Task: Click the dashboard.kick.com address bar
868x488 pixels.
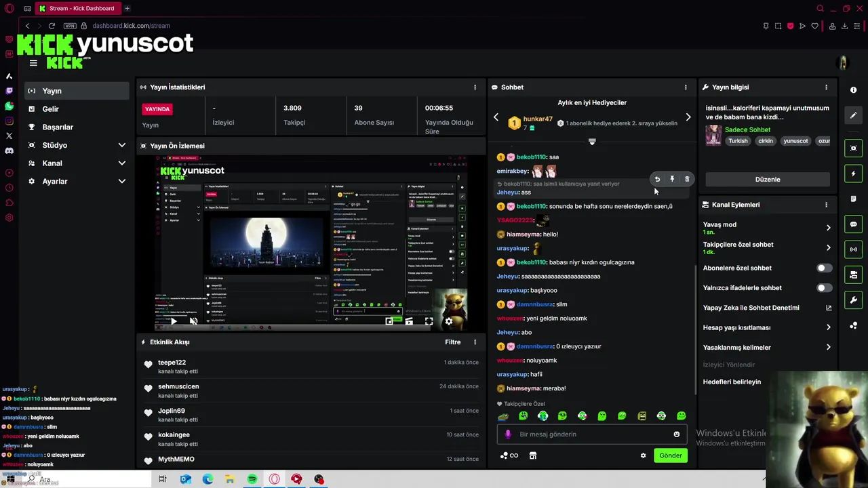Action: 131,26
